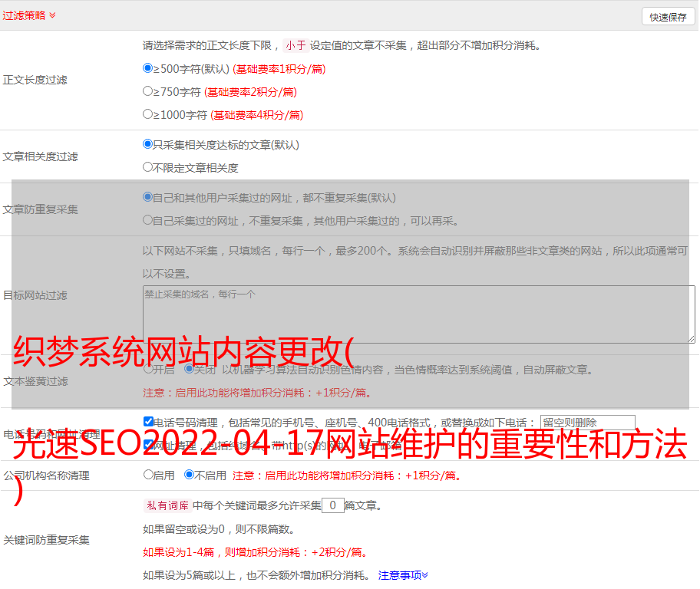Click the 正文长度过滤 label

point(35,80)
